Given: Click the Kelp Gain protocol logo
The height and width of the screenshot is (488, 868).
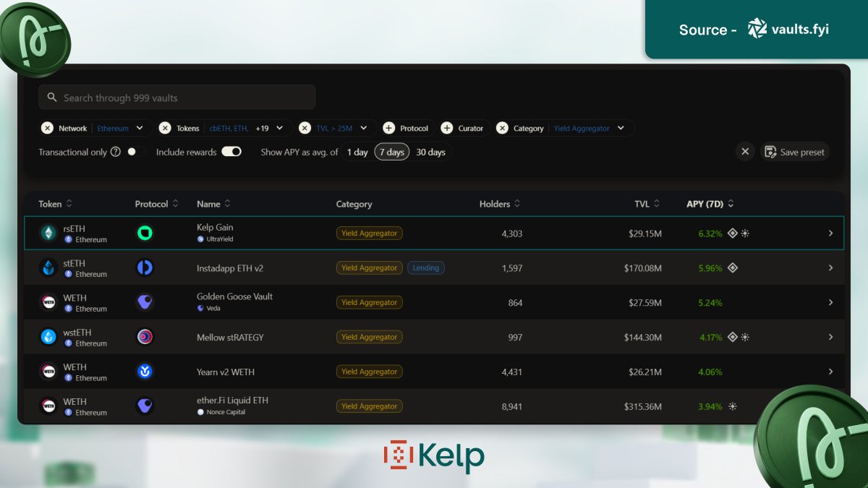Looking at the screenshot, I should click(145, 233).
